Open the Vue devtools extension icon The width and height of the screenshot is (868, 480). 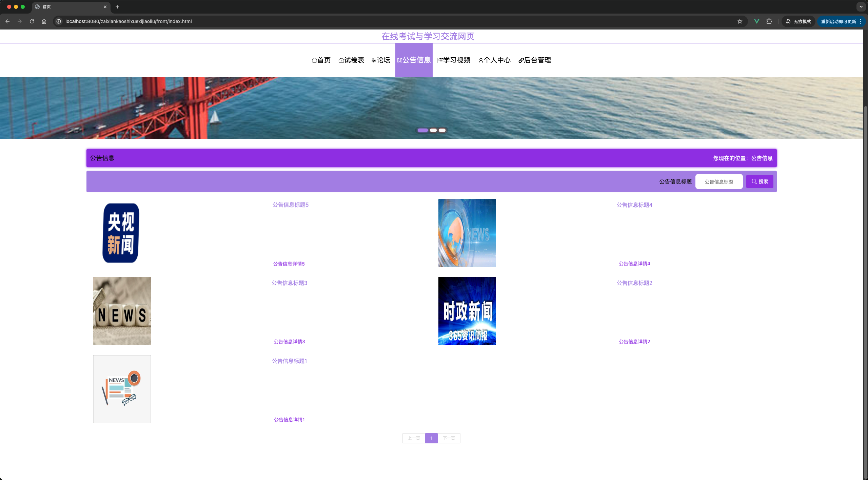coord(756,21)
